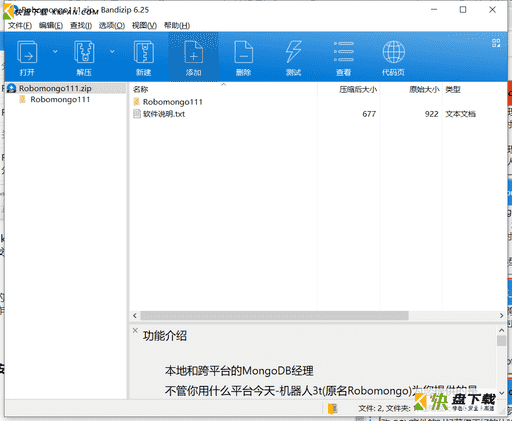The width and height of the screenshot is (512, 421).
Task: Maximize the Bandizip window
Action: pos(463,10)
